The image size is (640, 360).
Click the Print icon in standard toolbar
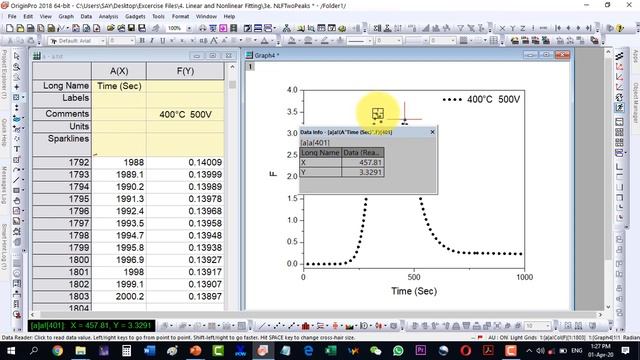point(202,28)
